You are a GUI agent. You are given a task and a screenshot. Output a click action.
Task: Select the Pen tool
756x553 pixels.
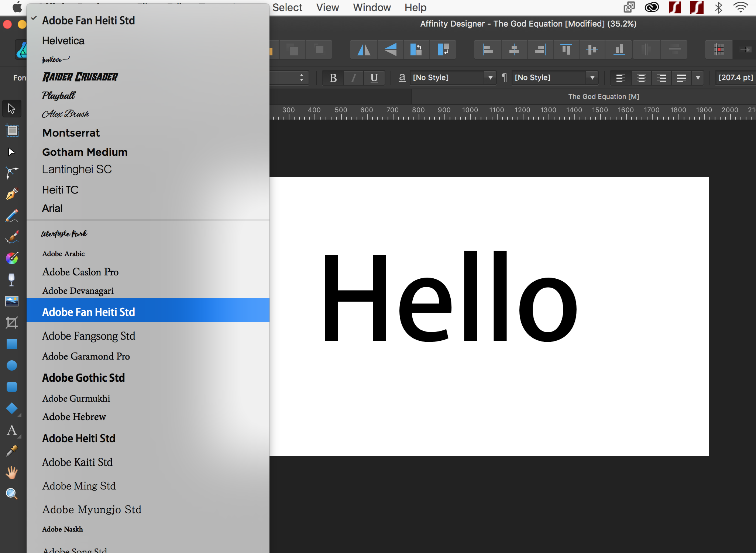pyautogui.click(x=12, y=194)
